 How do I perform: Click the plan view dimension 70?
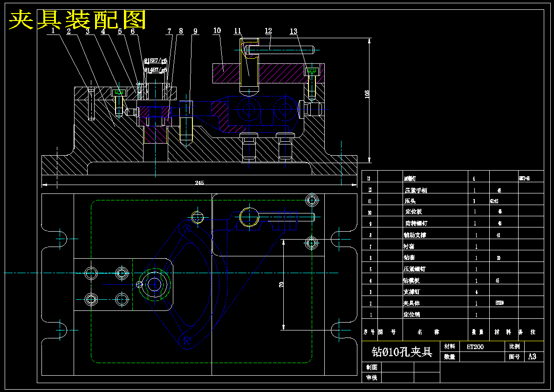[x=281, y=284]
